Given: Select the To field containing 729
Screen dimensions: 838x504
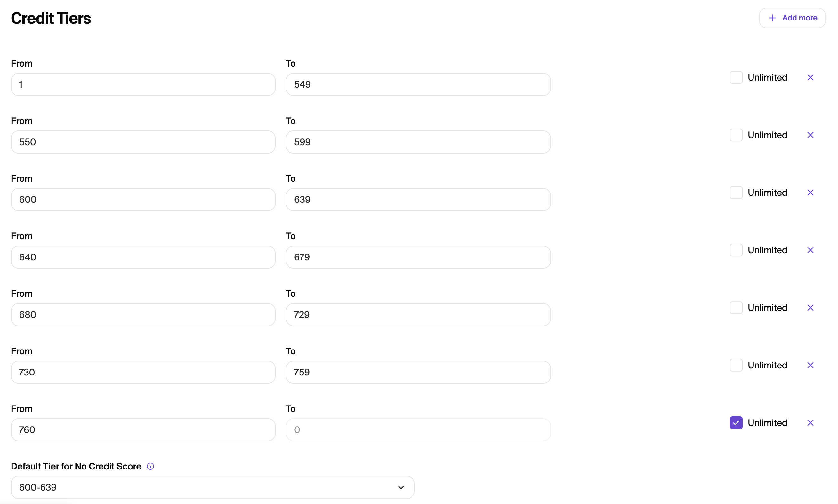Looking at the screenshot, I should [418, 314].
